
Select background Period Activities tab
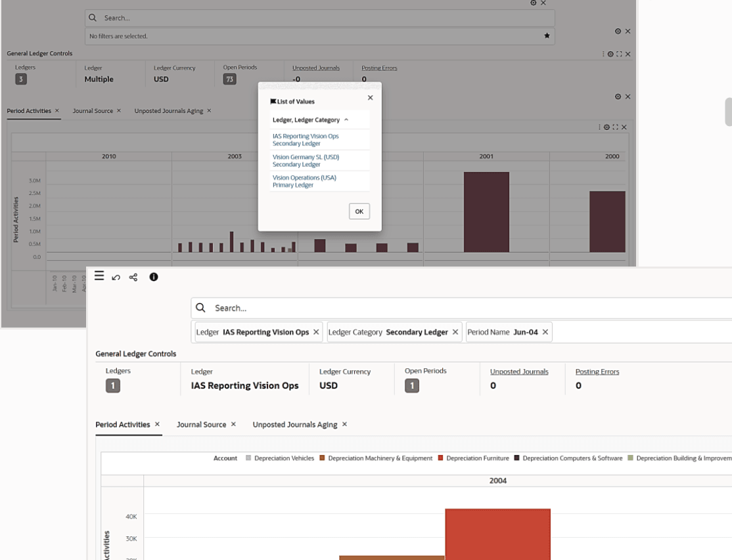point(29,110)
